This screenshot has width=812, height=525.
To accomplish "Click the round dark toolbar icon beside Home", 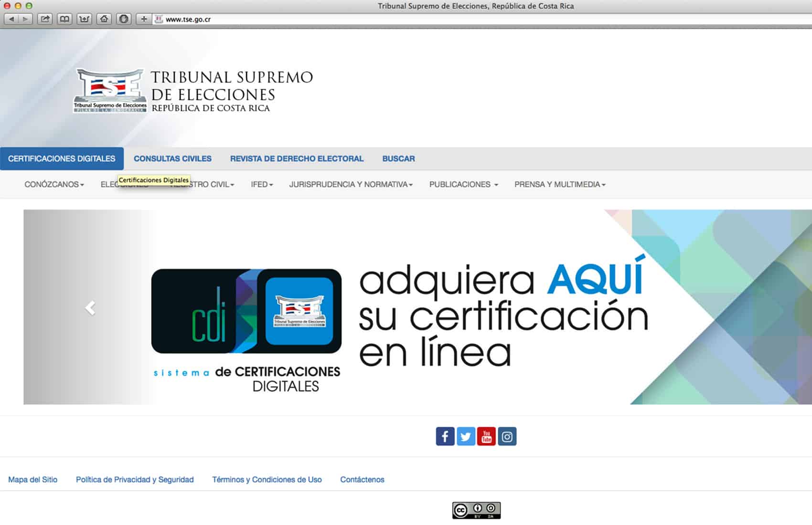I will pyautogui.click(x=124, y=19).
